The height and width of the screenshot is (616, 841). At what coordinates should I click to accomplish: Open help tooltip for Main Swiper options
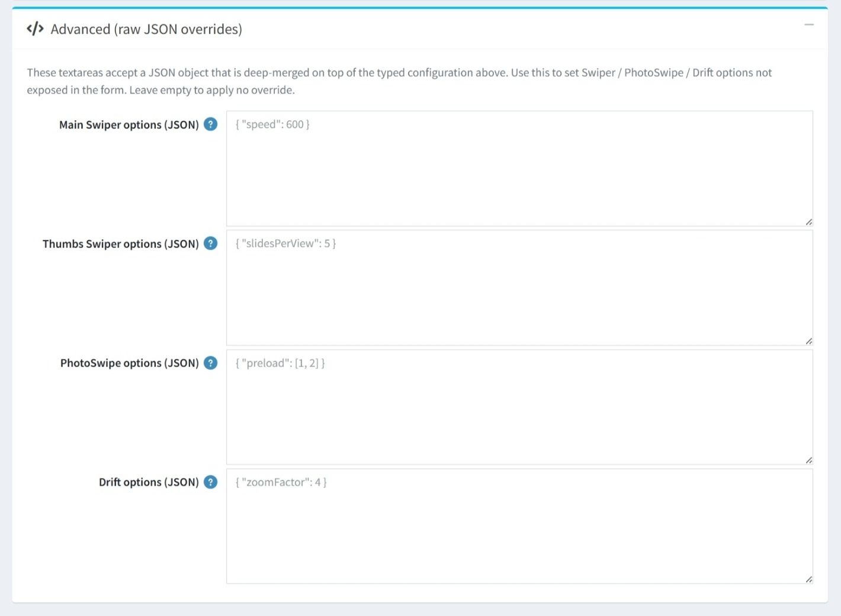(x=210, y=124)
